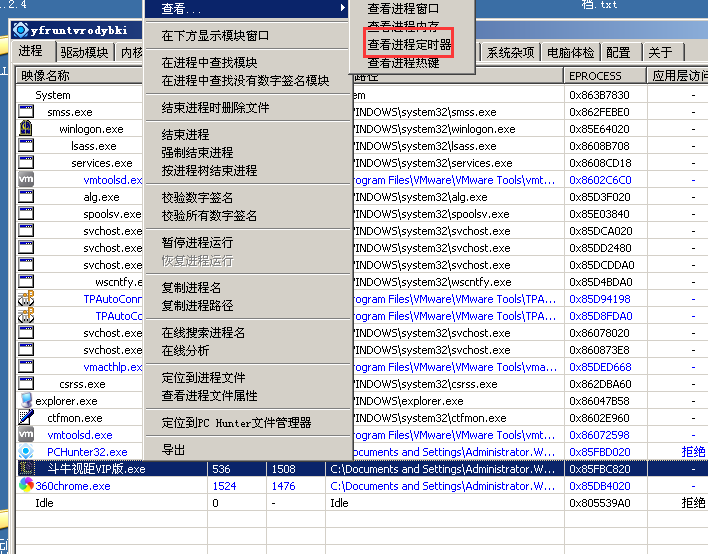Choose 在进程中查找没有数字签名模块
708x554 pixels.
[x=245, y=80]
